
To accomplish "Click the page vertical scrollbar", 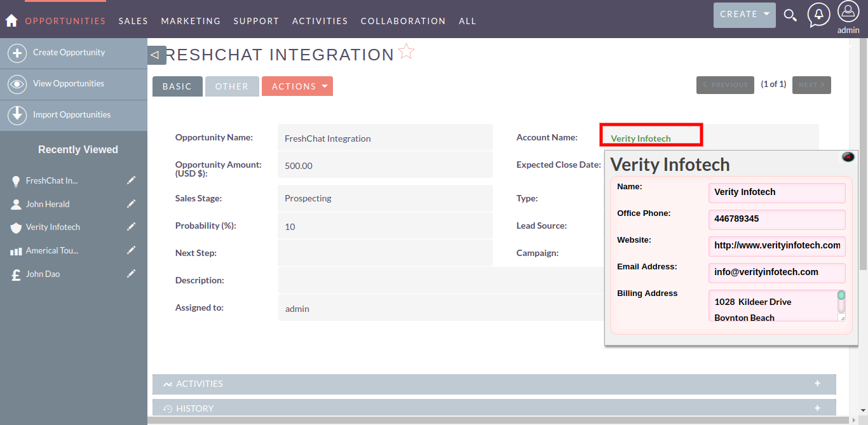I will 863,153.
